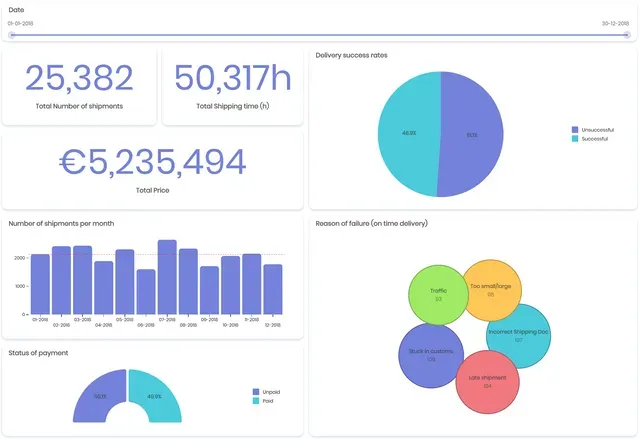The width and height of the screenshot is (640, 439).
Task: Click the Delivery success rates title
Action: [351, 55]
